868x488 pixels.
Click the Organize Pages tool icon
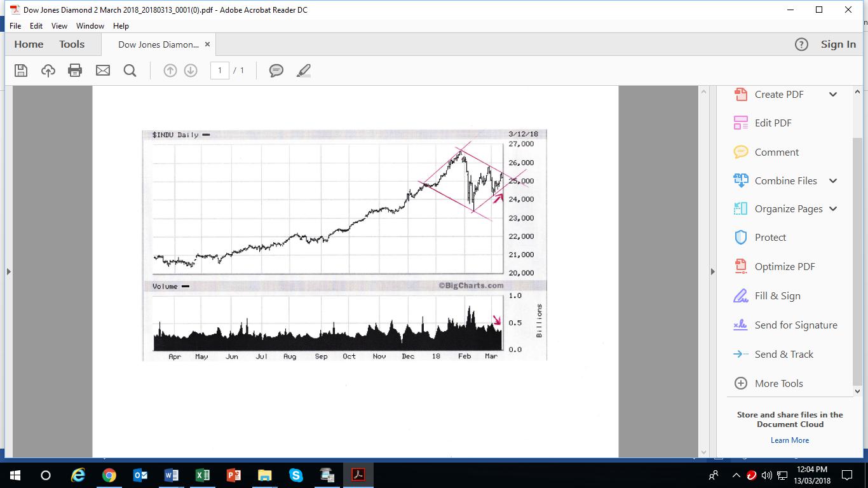point(741,208)
